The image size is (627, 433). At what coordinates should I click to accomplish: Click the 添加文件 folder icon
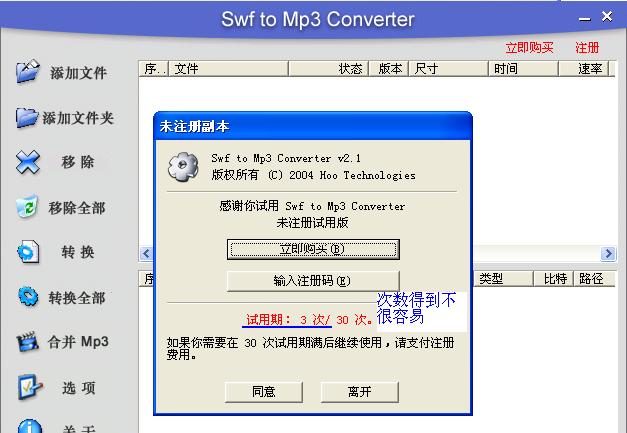(28, 72)
